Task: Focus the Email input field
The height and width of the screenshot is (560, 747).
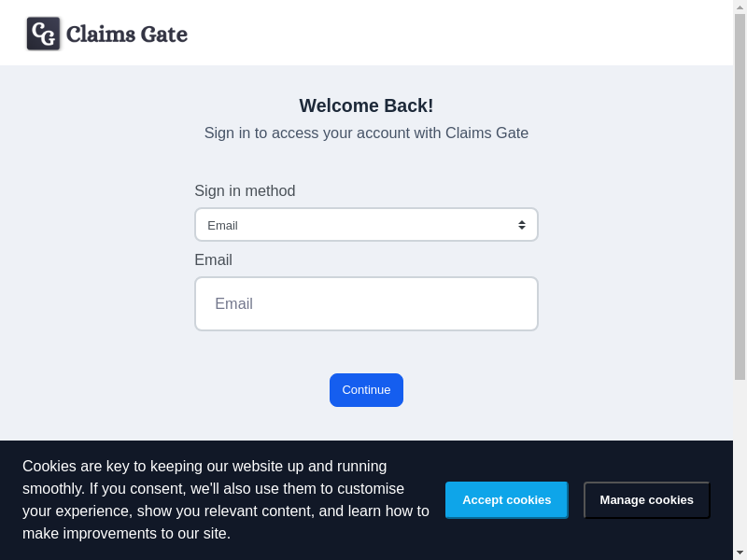Action: click(x=366, y=303)
